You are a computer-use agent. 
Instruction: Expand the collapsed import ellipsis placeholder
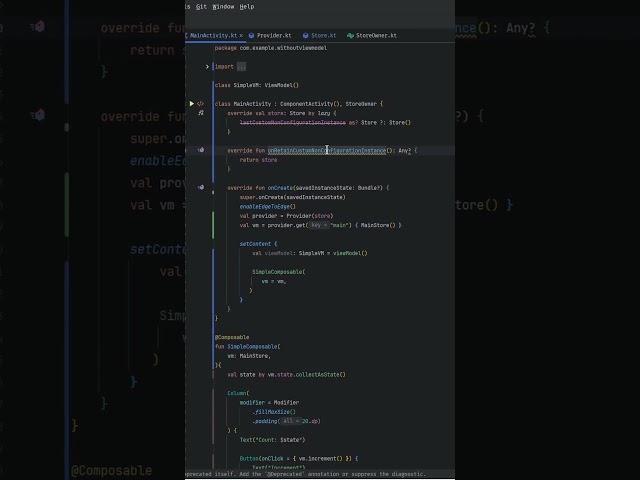(x=241, y=67)
